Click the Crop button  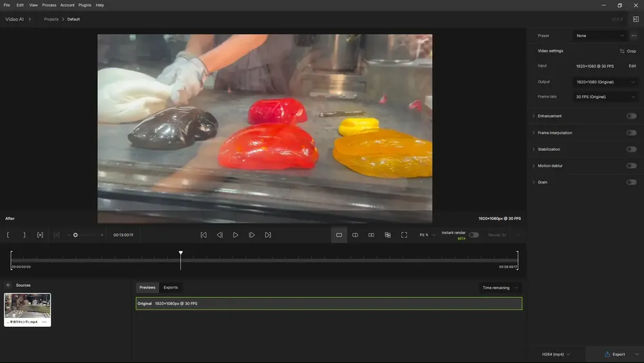(x=627, y=51)
